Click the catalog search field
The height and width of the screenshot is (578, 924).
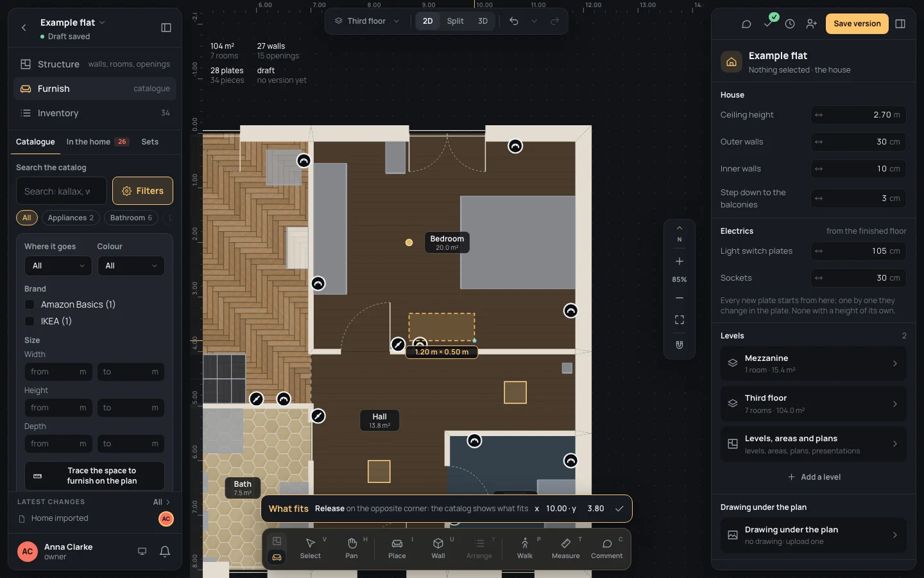click(62, 191)
